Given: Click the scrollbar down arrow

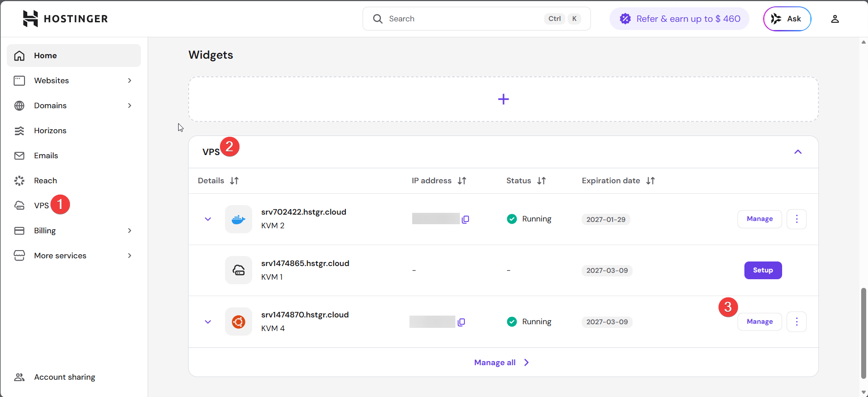Looking at the screenshot, I should pos(863,392).
